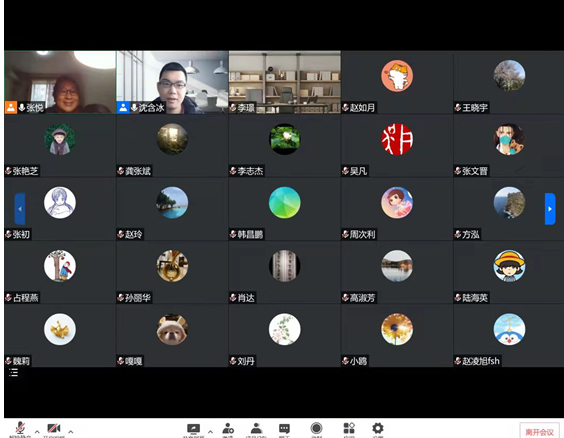
Task: Go to the next page of participants
Action: click(550, 209)
